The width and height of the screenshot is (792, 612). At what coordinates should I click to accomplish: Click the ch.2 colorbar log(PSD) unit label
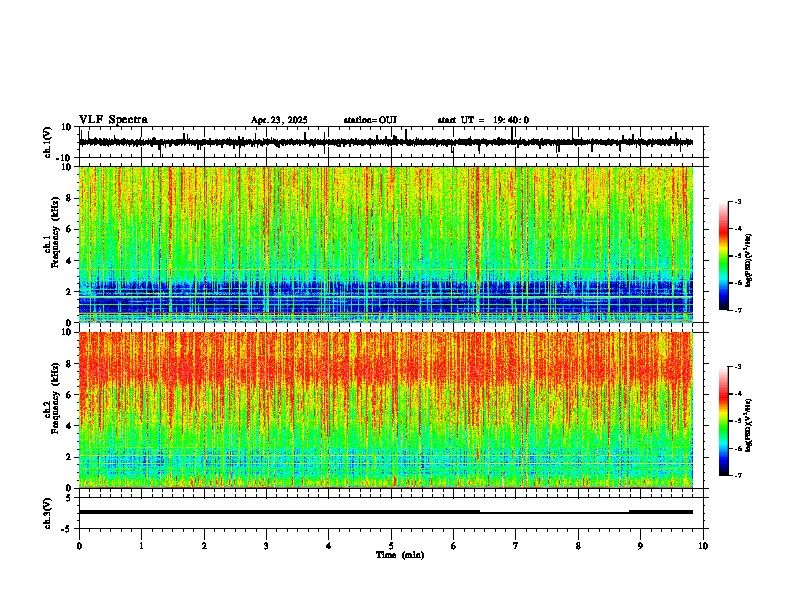[749, 425]
